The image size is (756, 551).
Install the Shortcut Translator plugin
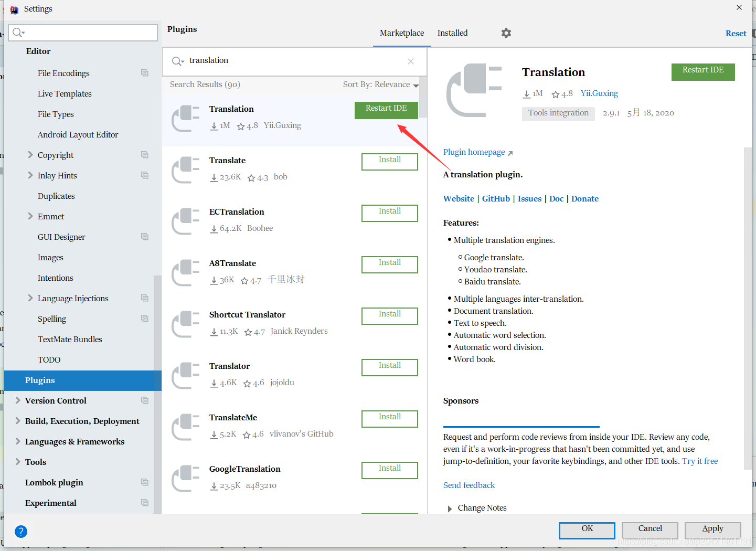tap(390, 316)
